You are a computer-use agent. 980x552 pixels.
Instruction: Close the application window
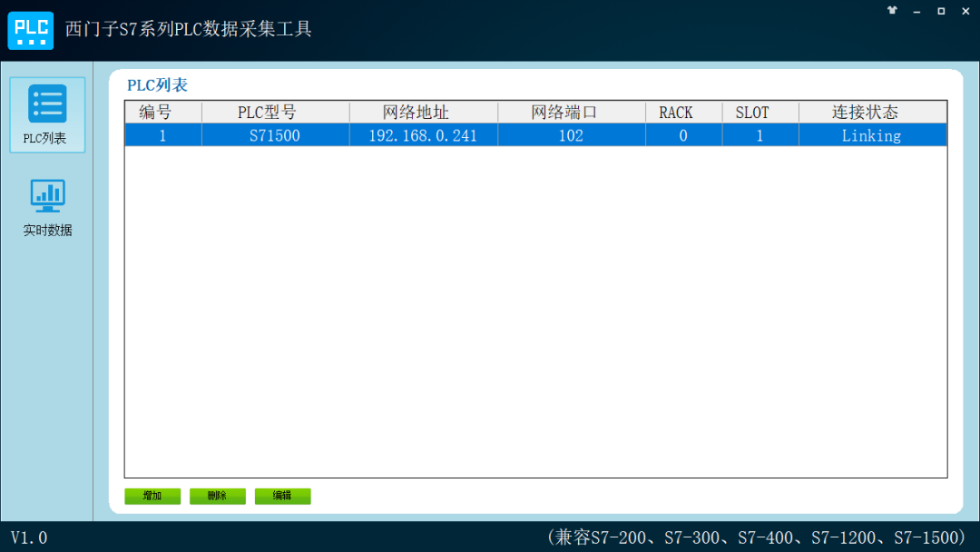point(965,11)
